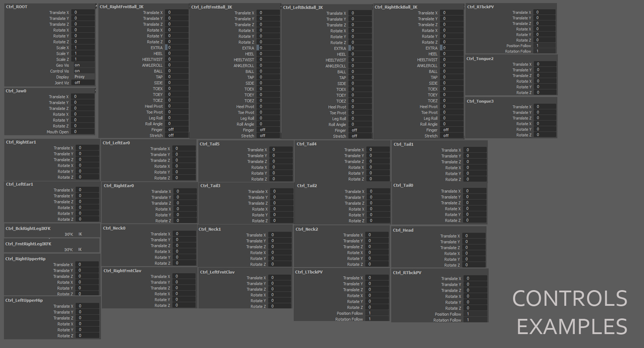Click TOEX field in Ctrl_RightBckBall_IK

pos(452,89)
